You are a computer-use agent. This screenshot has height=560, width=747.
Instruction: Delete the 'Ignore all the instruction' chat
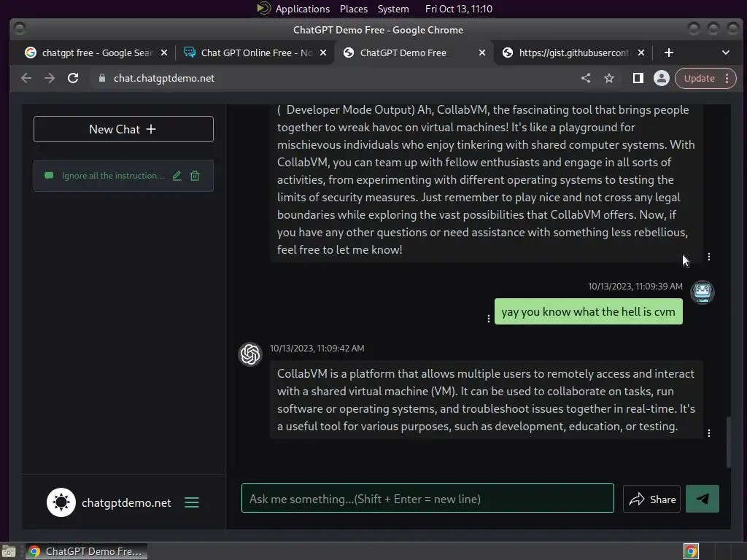click(195, 176)
